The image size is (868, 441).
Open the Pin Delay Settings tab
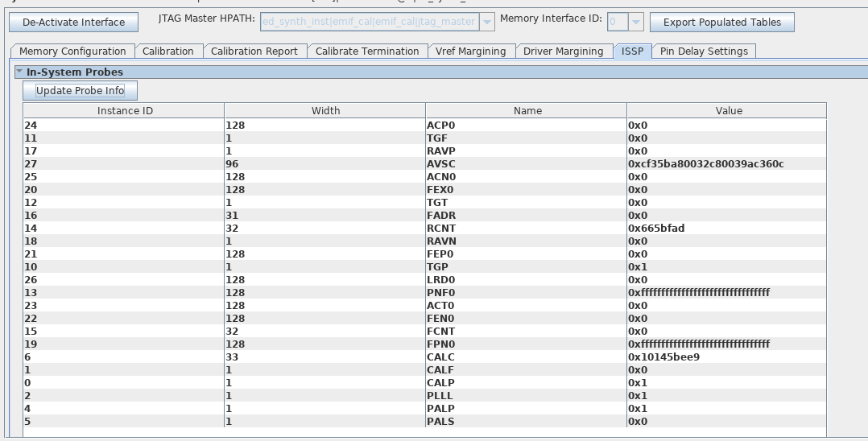coord(704,52)
